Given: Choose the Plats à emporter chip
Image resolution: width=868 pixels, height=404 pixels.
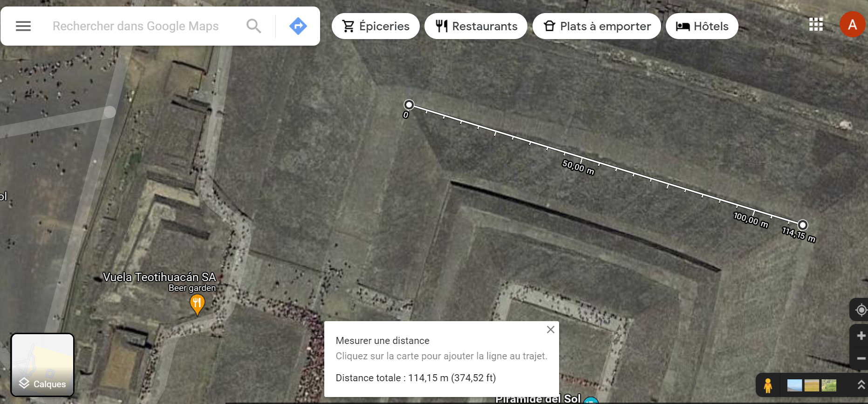Looking at the screenshot, I should (x=597, y=26).
